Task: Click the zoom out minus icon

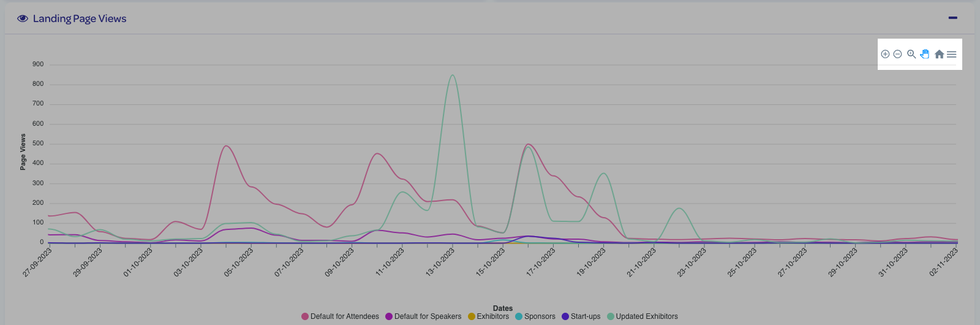Action: coord(897,54)
